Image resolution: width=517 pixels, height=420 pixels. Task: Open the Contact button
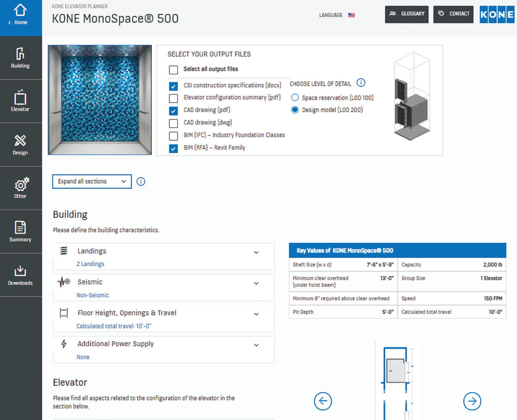454,14
